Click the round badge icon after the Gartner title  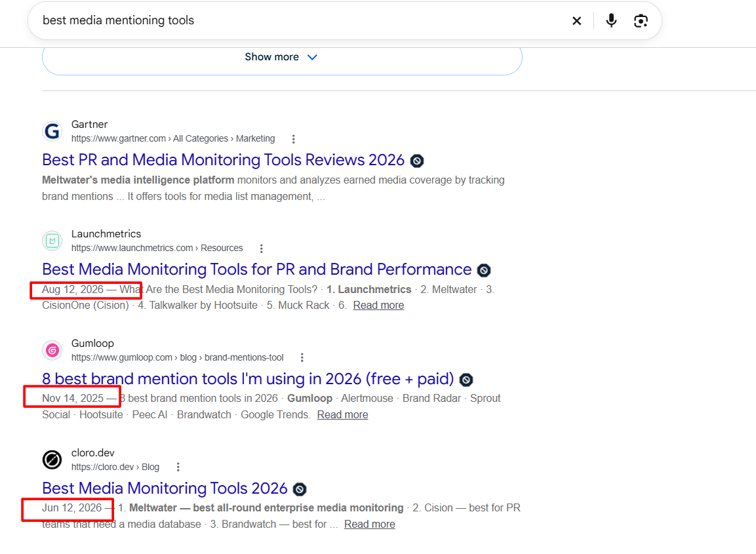tap(417, 161)
